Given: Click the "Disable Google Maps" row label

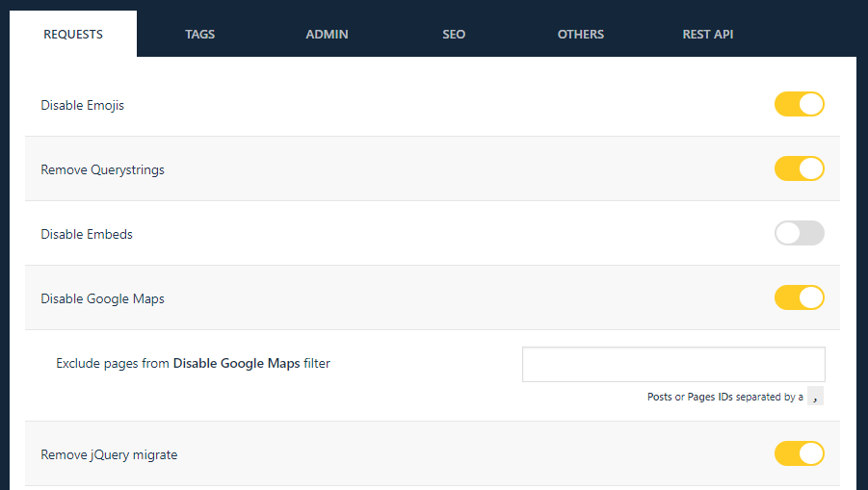Looking at the screenshot, I should (102, 298).
